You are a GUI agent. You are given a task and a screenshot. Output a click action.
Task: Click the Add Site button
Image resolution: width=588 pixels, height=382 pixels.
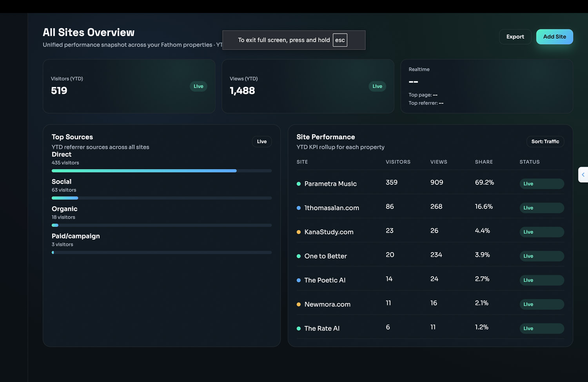(x=554, y=37)
